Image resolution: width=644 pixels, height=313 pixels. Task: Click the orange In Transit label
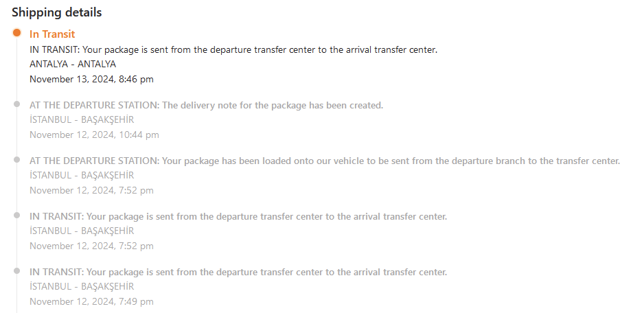coord(52,34)
